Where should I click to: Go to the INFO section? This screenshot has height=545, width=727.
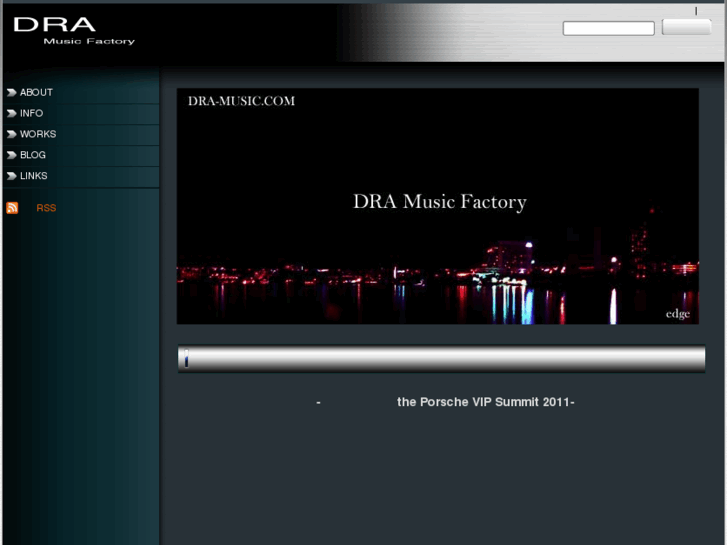[31, 113]
